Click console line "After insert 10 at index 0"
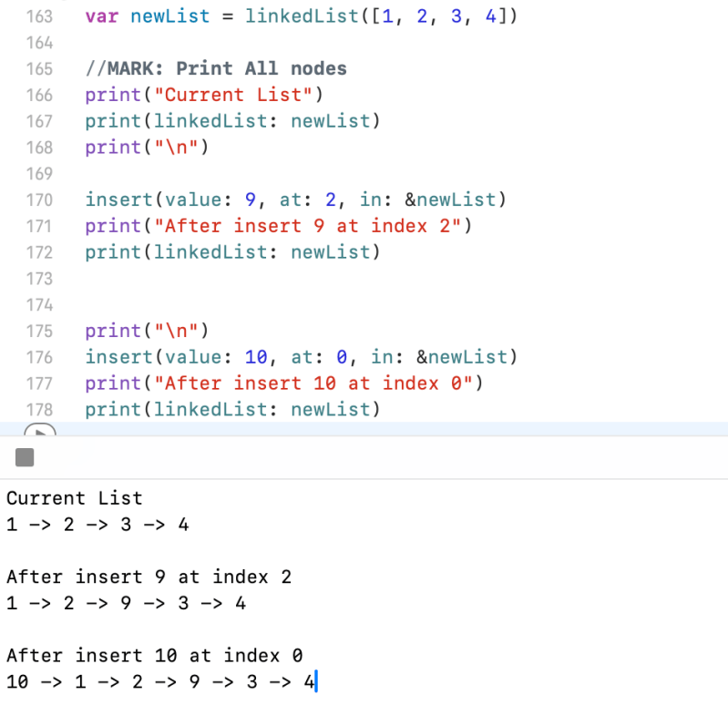This screenshot has height=705, width=728. [x=154, y=655]
